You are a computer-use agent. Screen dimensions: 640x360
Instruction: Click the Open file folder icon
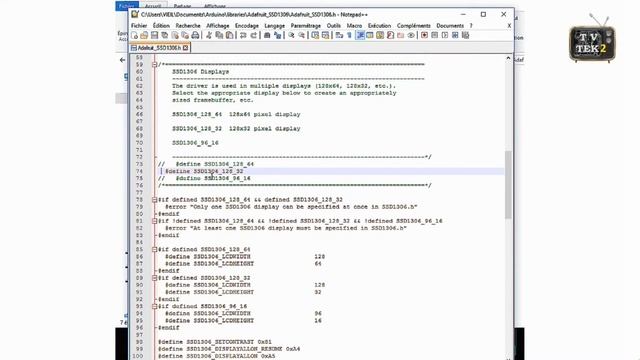(144, 36)
